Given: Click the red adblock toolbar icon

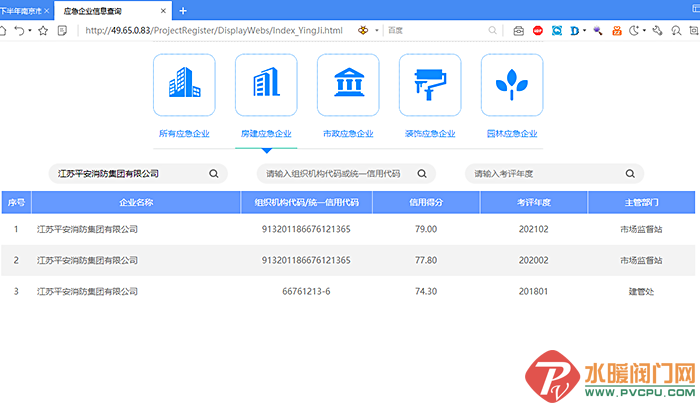Looking at the screenshot, I should coord(538,30).
